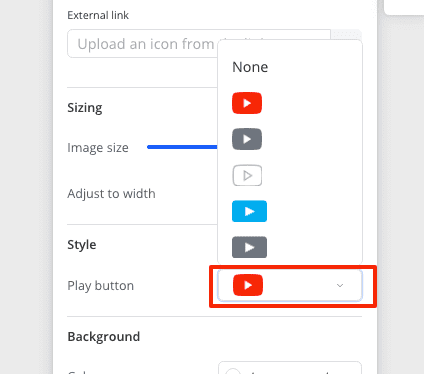This screenshot has width=424, height=374.
Task: Adjust the Image size slider
Action: [x=182, y=147]
